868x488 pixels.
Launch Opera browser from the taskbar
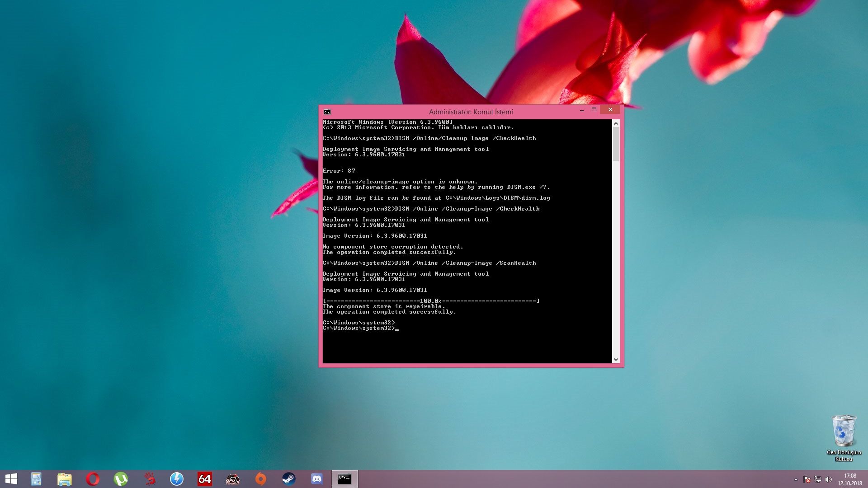click(93, 479)
